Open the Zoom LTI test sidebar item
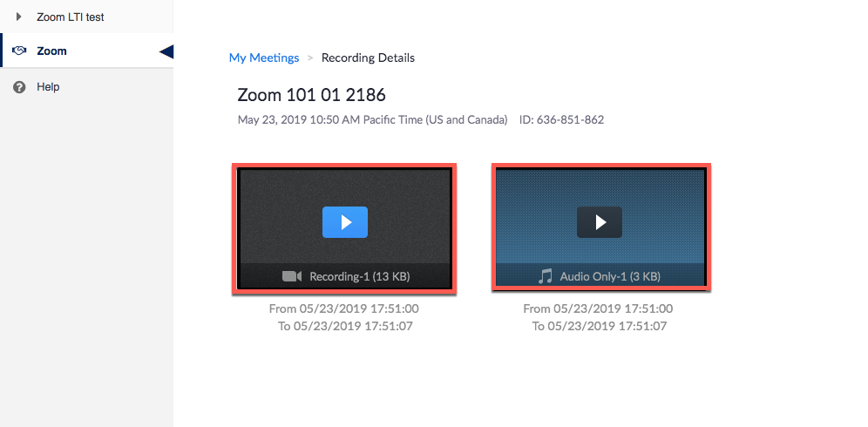 [x=71, y=17]
